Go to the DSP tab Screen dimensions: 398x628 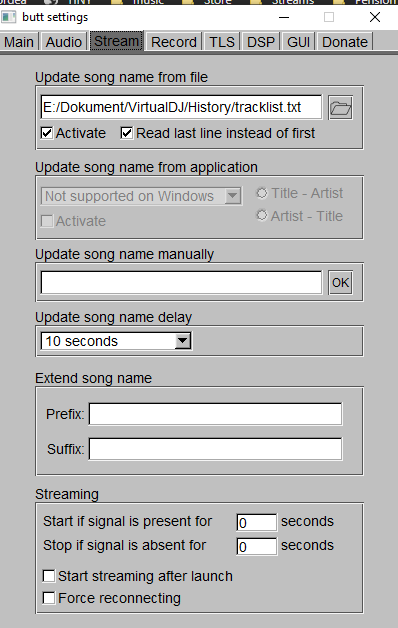click(x=261, y=42)
